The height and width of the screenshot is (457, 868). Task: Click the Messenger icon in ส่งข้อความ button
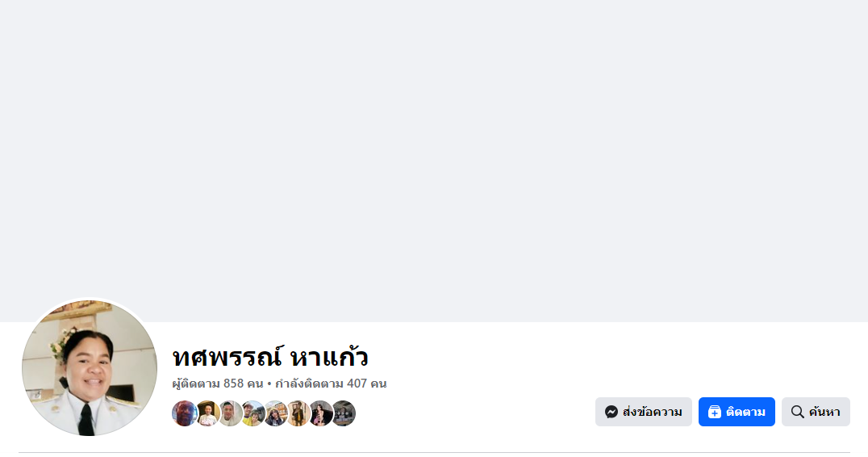pos(611,412)
